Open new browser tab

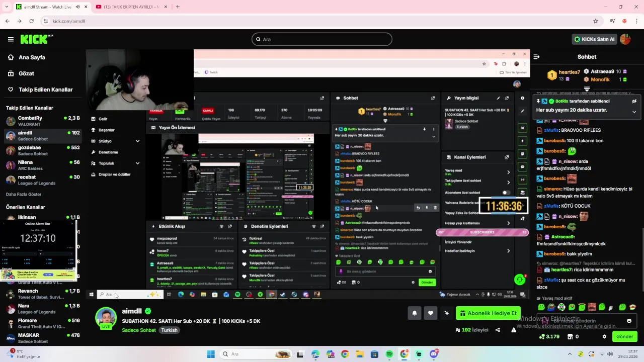178,7
